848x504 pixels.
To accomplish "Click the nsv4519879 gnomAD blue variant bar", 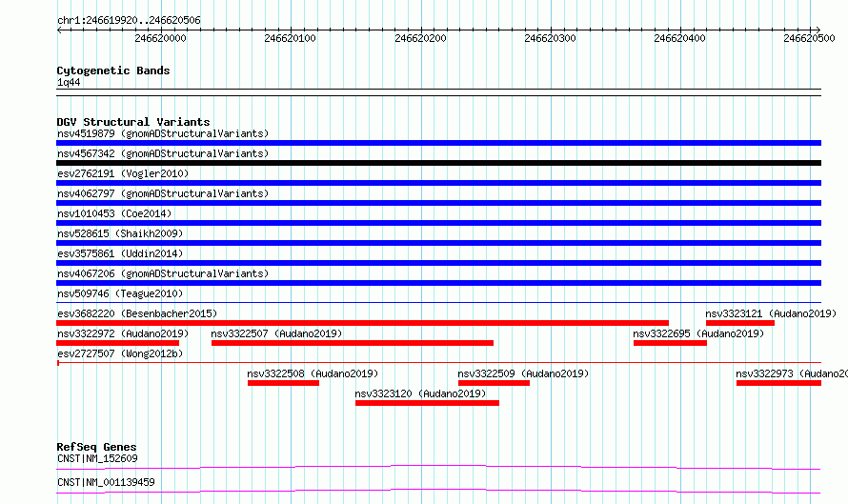I will coord(438,143).
